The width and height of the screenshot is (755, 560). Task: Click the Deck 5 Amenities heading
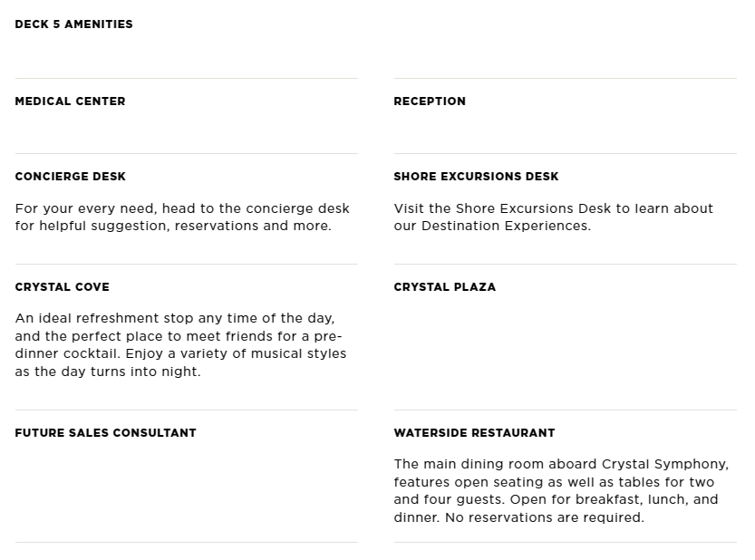(73, 24)
